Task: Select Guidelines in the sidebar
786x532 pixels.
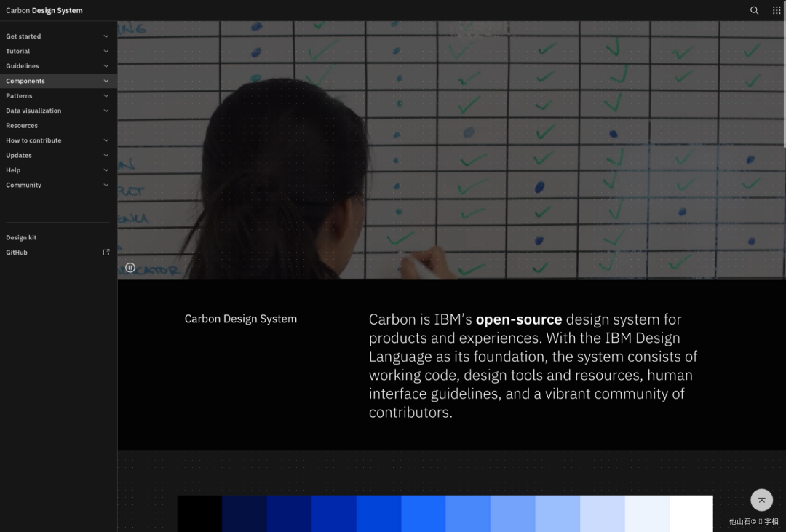Action: (59, 66)
